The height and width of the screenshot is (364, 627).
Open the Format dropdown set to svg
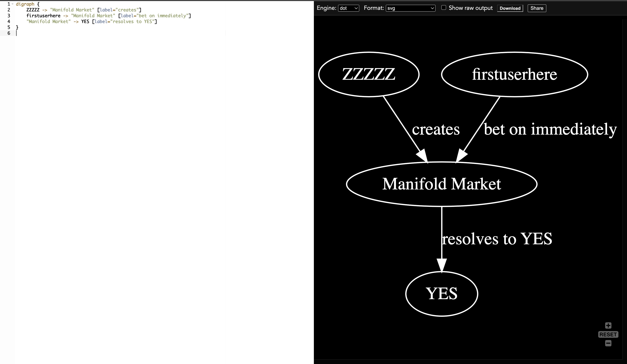[x=410, y=8]
